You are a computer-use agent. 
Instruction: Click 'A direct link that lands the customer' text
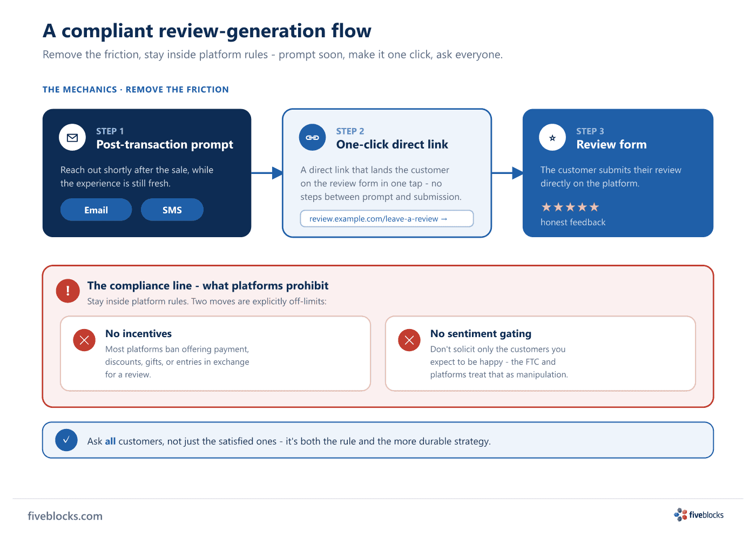coord(381,183)
